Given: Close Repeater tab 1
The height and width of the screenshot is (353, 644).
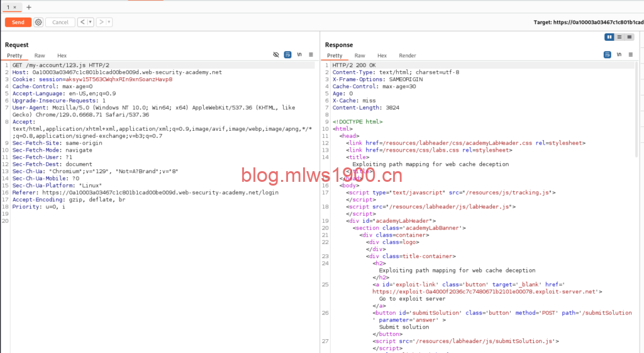Looking at the screenshot, I should [15, 8].
